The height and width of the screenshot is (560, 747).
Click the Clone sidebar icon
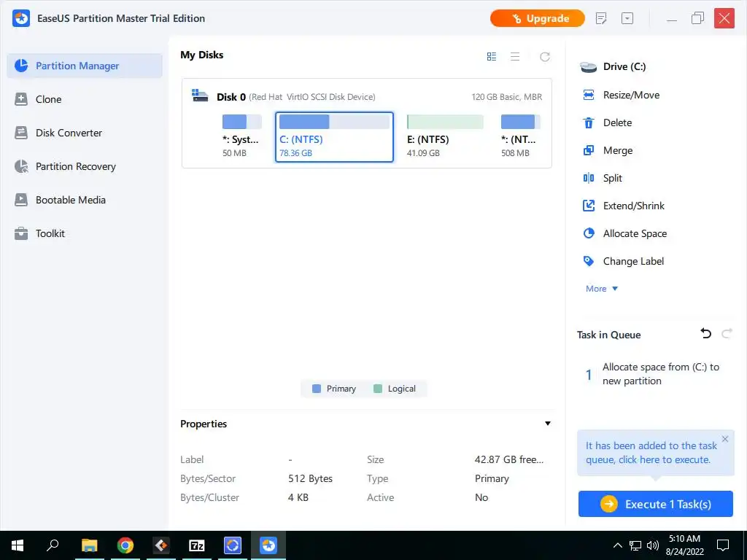pos(21,99)
